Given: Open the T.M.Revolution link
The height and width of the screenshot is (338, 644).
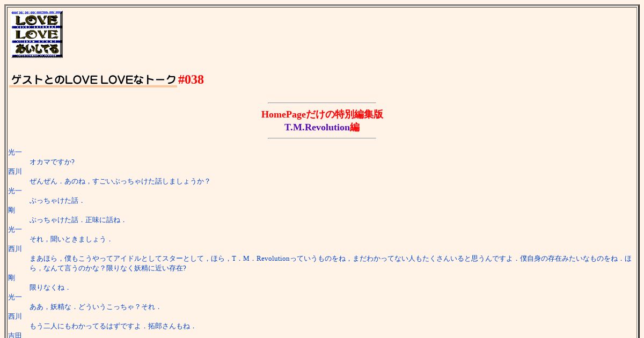Looking at the screenshot, I should [x=317, y=127].
